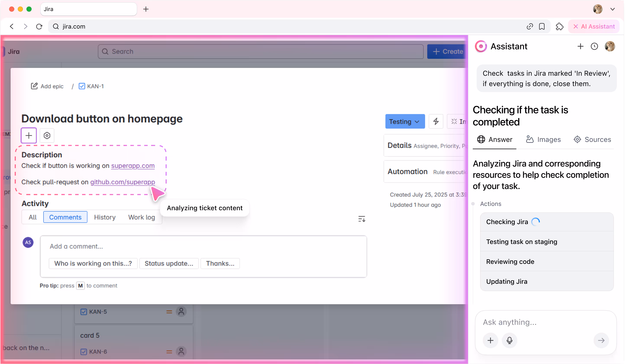Switch to the Sources tab
639x364 pixels.
[592, 140]
